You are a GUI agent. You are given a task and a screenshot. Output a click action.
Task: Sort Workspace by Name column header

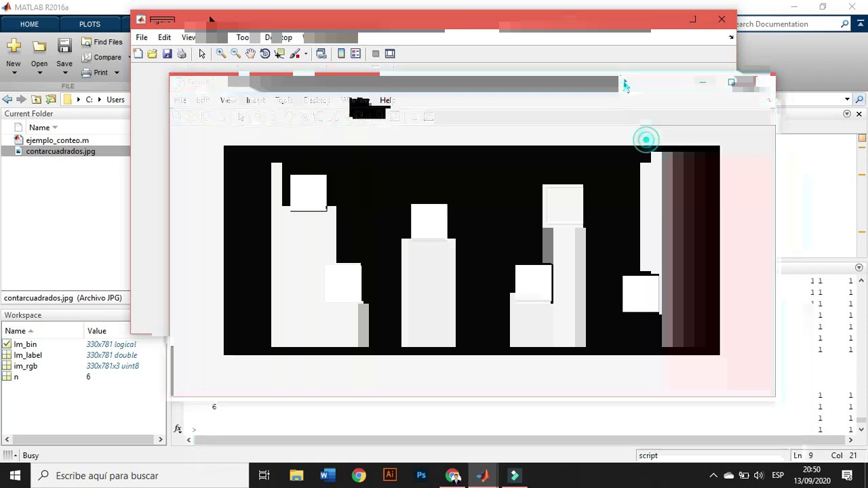[x=19, y=331]
